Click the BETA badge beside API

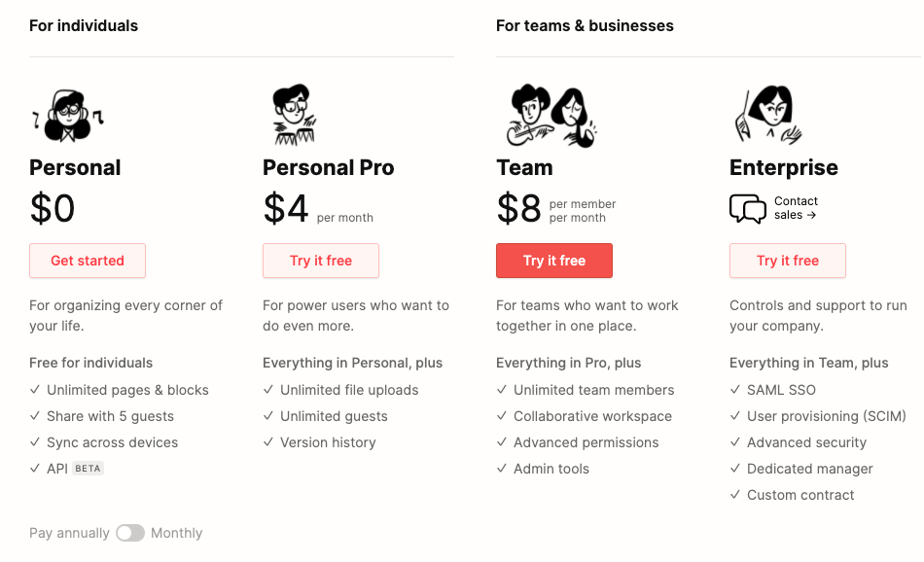click(x=88, y=469)
